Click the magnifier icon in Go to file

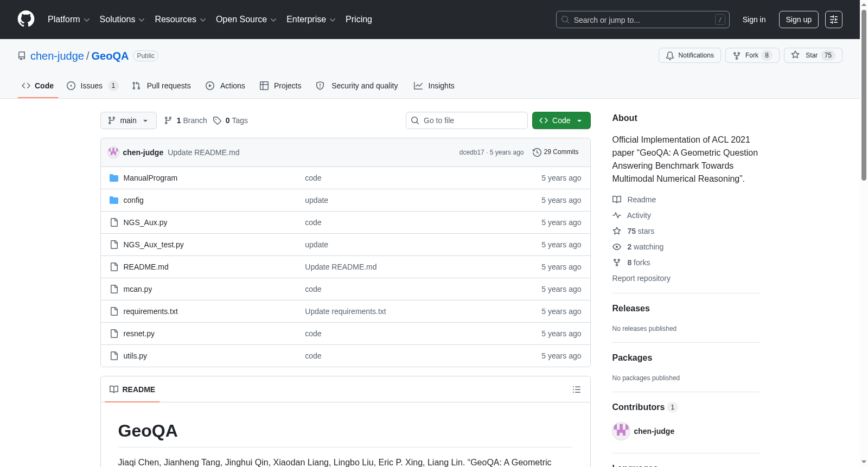coord(415,120)
